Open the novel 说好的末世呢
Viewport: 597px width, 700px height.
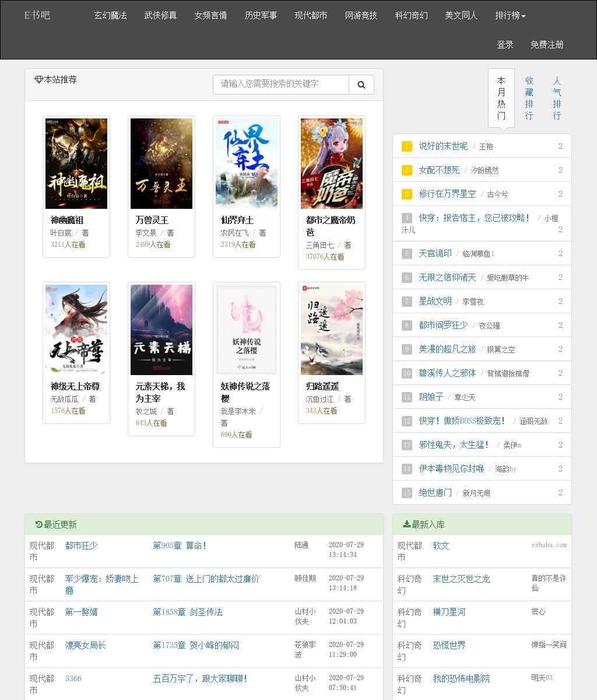(443, 146)
